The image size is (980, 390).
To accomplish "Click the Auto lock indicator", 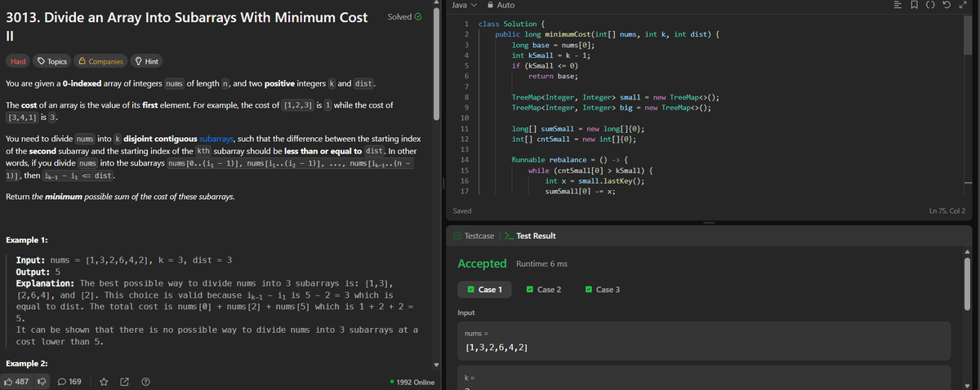I will click(x=501, y=5).
